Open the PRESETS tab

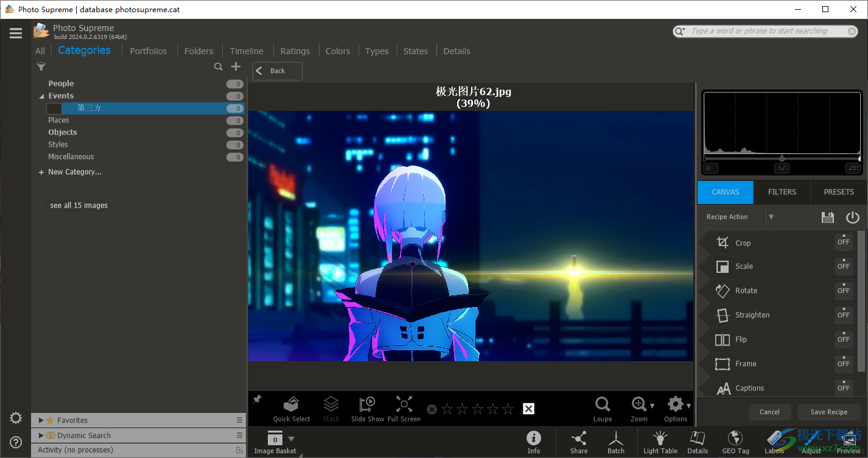coord(839,192)
